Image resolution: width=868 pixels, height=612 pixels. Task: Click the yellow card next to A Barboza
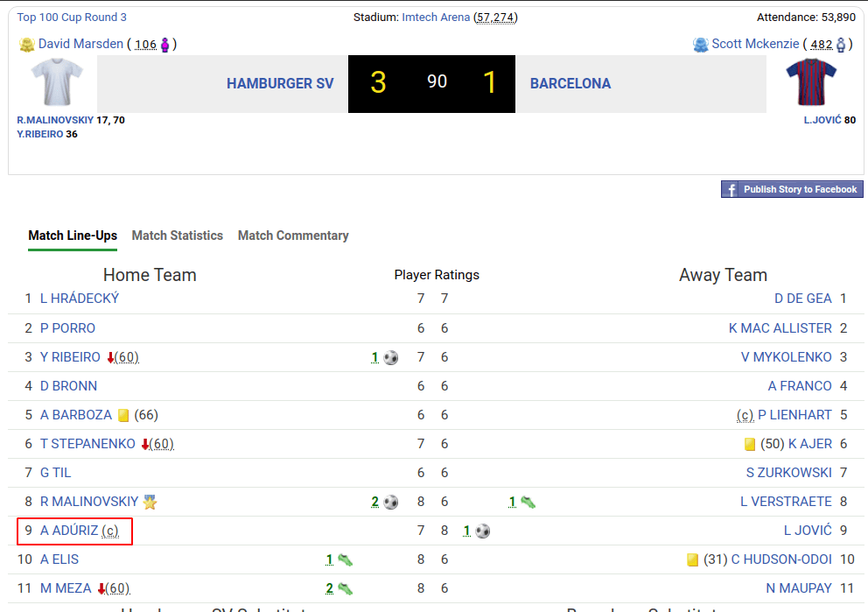(123, 415)
